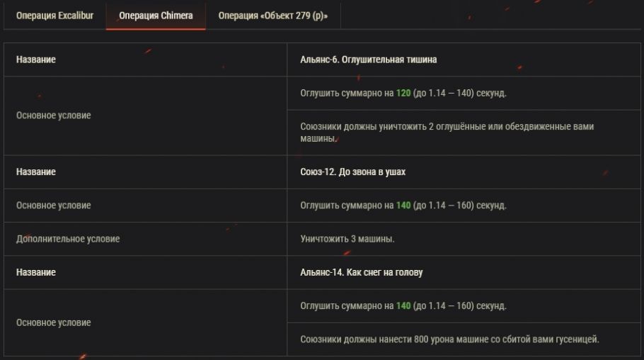This screenshot has height=360, width=644.
Task: Select Основное условие label for Альянс-6 mission
Action: 54,116
